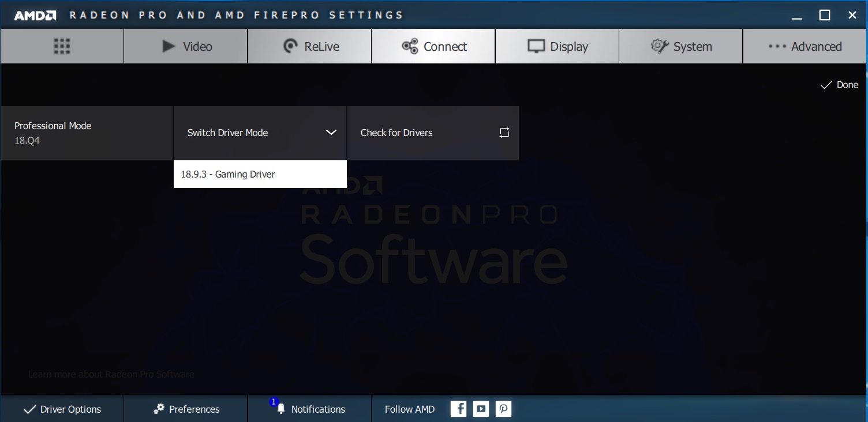Open Learn more about Radeon Pro Software link

click(x=111, y=374)
